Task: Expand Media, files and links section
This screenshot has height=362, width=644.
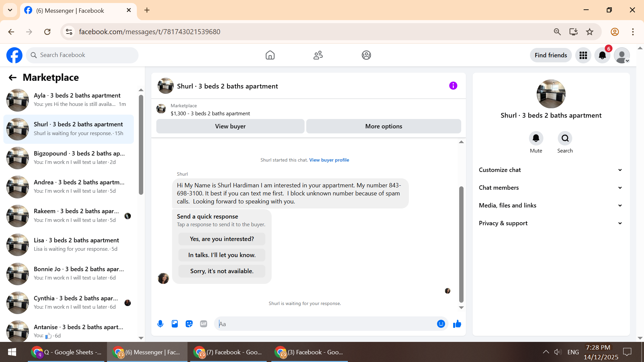Action: (551, 205)
